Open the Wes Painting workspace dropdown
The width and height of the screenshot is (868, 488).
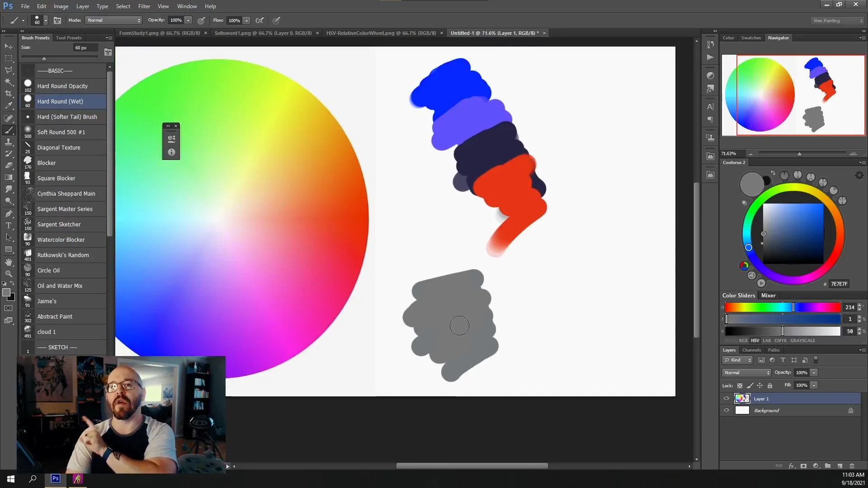point(837,21)
